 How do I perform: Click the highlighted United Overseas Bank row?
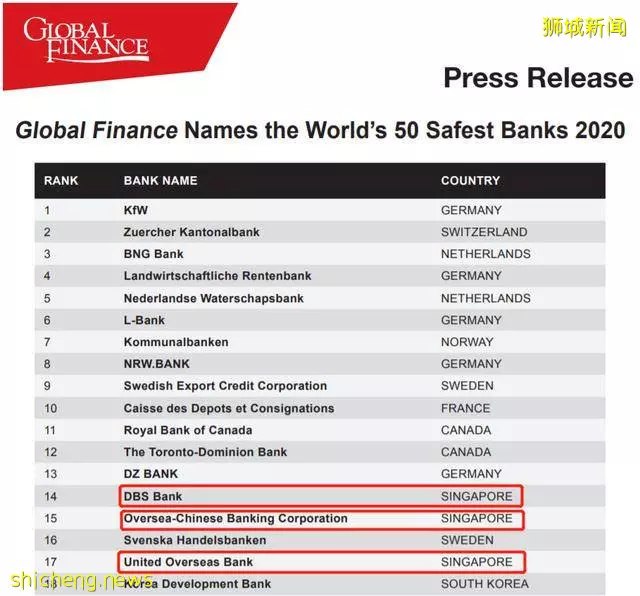click(322, 562)
